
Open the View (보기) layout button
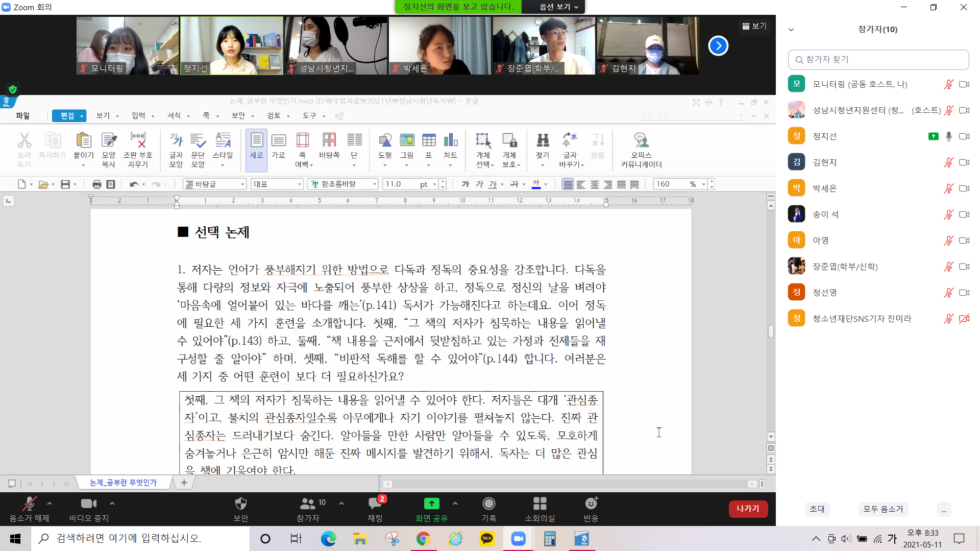754,26
